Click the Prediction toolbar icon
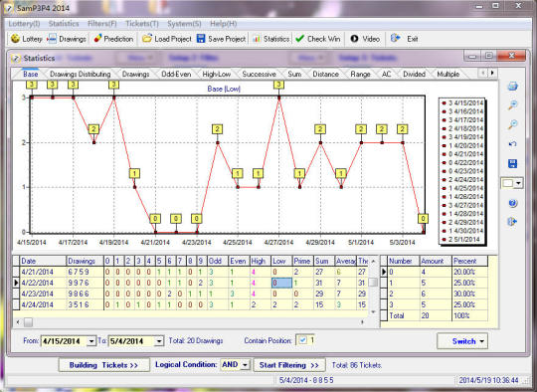Image resolution: width=537 pixels, height=392 pixels. click(97, 39)
